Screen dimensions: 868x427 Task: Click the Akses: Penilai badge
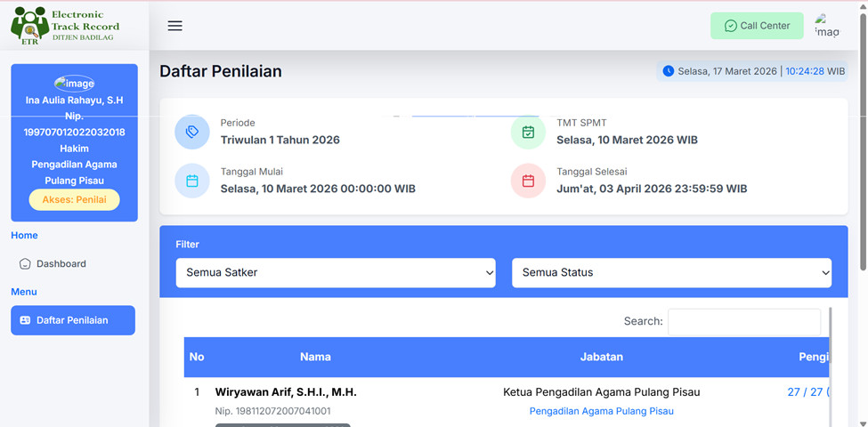pos(74,200)
